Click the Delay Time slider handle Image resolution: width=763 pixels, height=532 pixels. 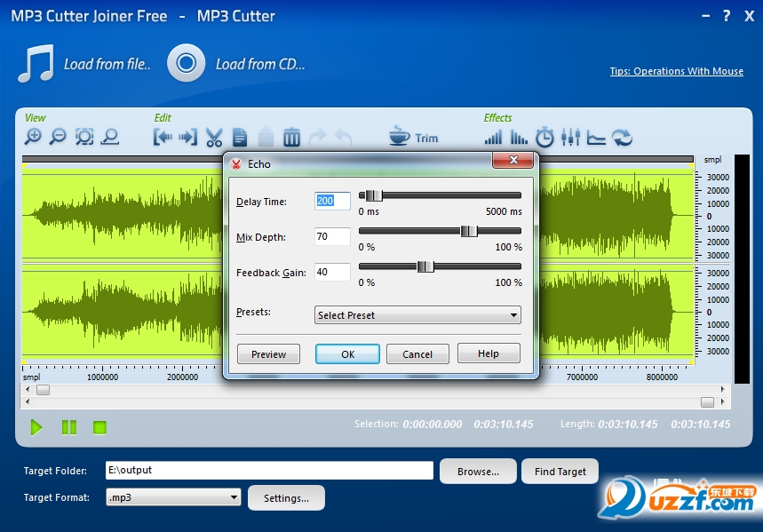(374, 195)
